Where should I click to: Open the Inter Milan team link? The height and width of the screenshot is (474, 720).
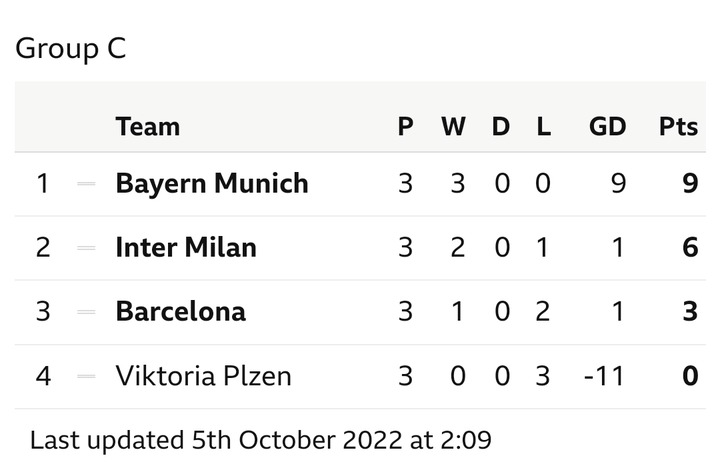click(186, 248)
